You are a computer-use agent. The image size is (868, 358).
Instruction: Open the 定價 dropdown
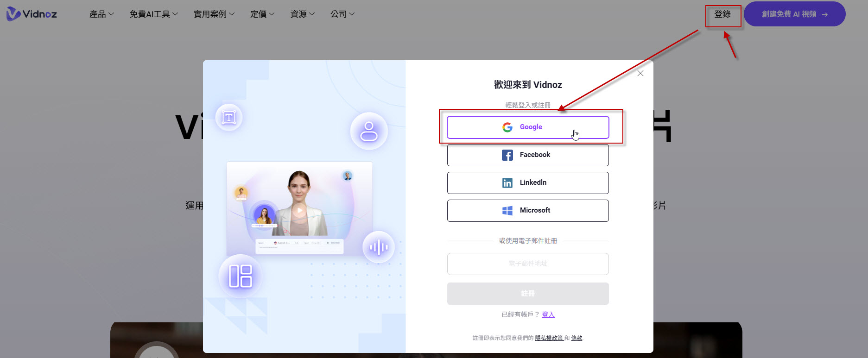click(x=262, y=14)
